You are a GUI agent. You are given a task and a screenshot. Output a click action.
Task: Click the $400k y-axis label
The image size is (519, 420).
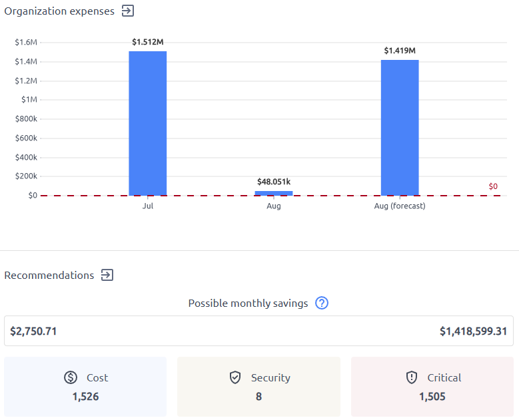point(26,157)
